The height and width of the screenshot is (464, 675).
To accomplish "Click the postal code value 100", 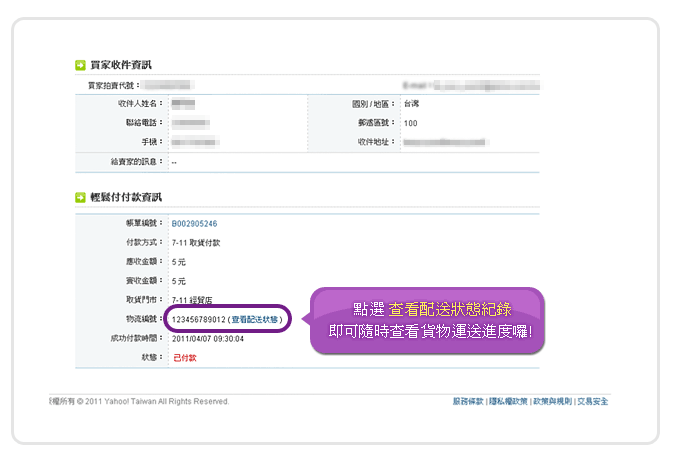I will coord(410,123).
